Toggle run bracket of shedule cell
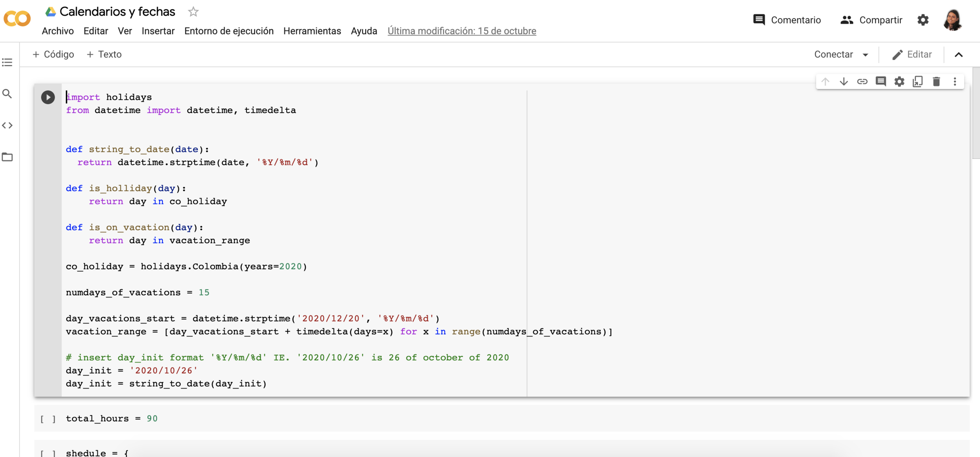 coord(48,453)
